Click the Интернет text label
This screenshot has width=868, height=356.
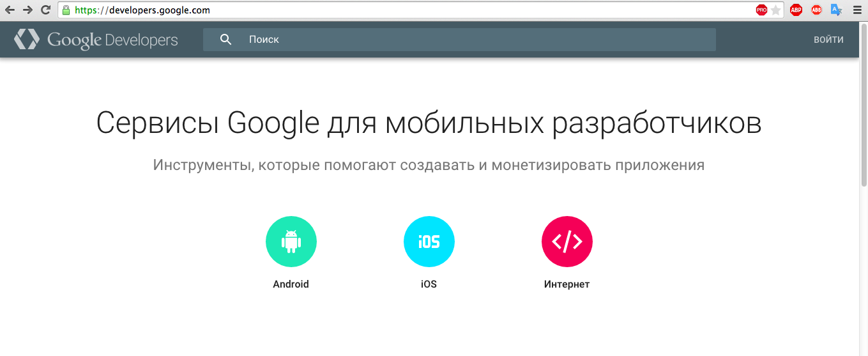[567, 284]
